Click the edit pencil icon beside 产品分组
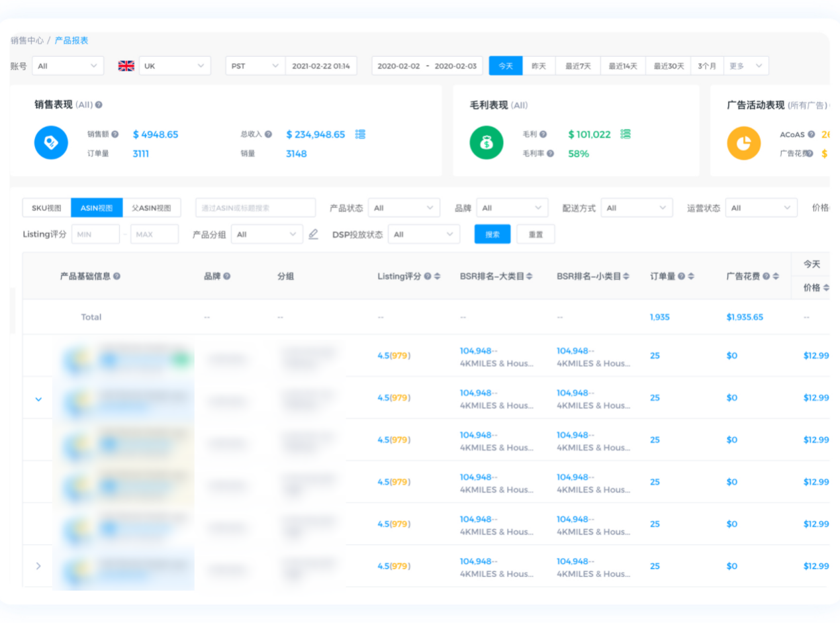Screen dimensions: 840x623 click(x=314, y=234)
